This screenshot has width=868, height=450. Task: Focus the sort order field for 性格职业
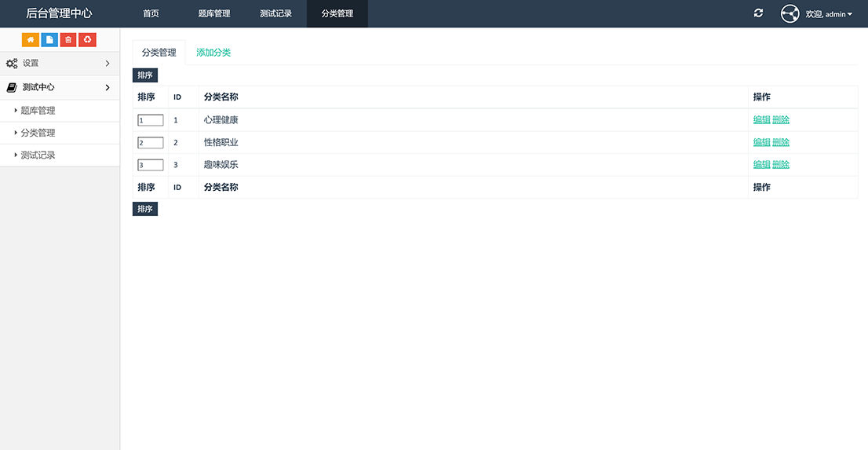click(151, 143)
